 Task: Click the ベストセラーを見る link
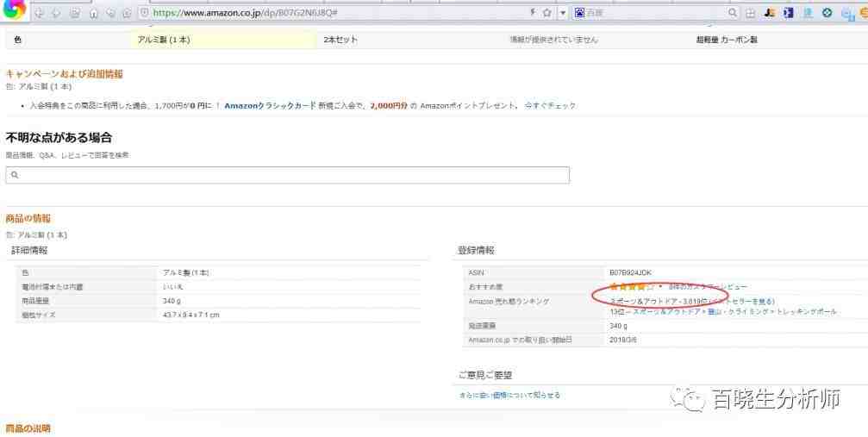click(742, 302)
